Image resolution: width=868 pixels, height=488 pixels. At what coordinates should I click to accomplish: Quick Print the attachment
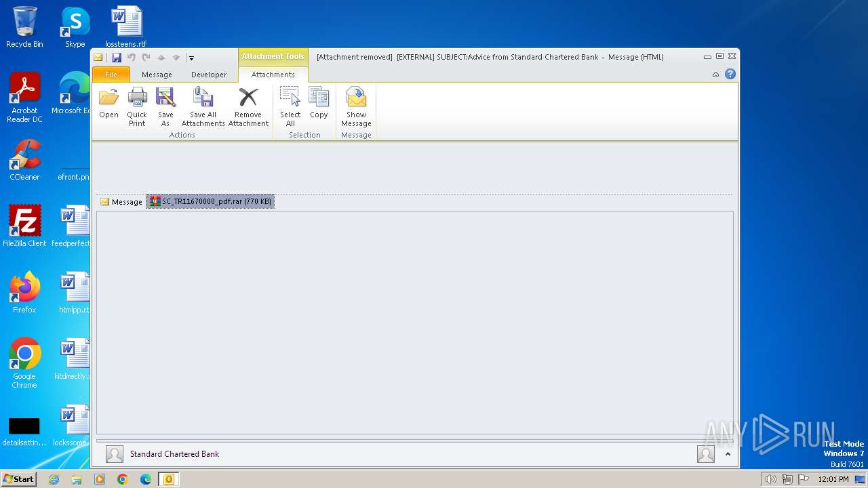click(x=137, y=107)
